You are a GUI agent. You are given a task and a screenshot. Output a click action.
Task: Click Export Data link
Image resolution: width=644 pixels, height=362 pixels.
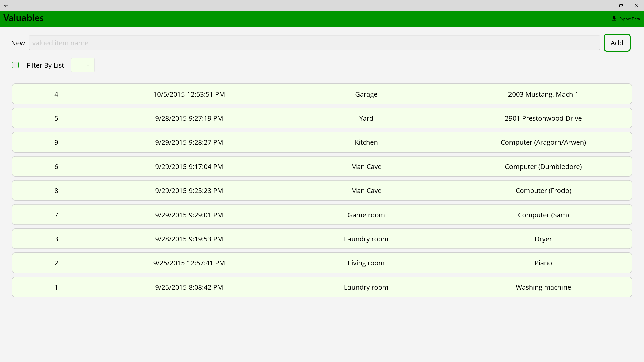tap(629, 19)
